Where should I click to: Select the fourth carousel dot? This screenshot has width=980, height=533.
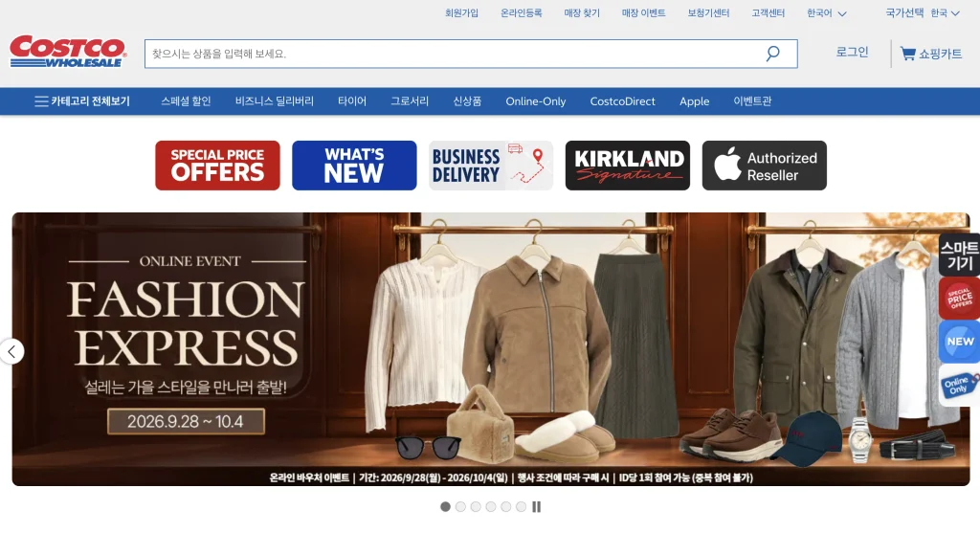click(491, 507)
